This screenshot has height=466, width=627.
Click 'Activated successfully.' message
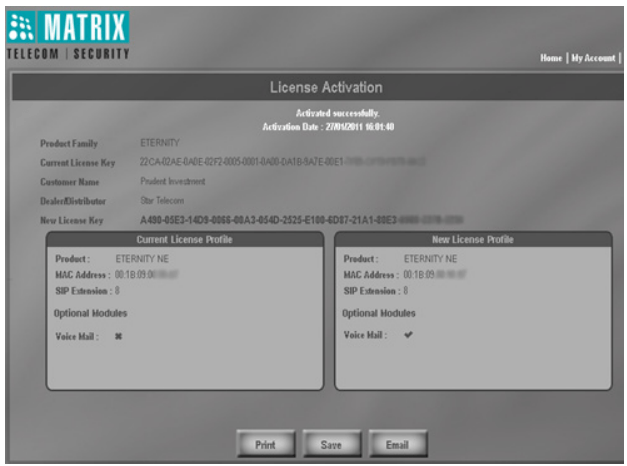(x=337, y=113)
